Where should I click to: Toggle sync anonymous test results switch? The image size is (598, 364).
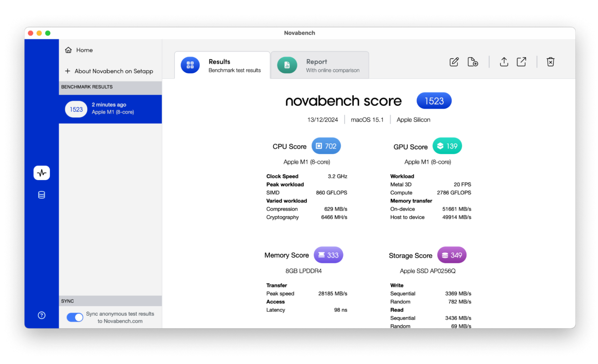(75, 317)
